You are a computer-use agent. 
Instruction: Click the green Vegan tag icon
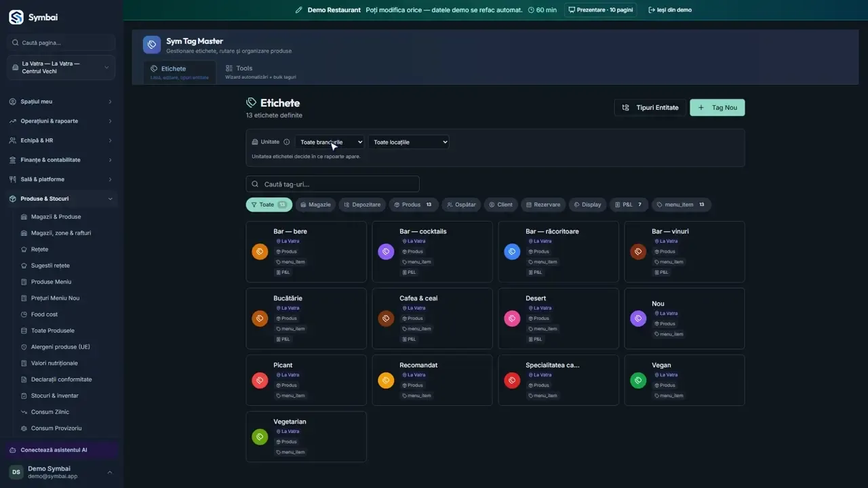638,380
